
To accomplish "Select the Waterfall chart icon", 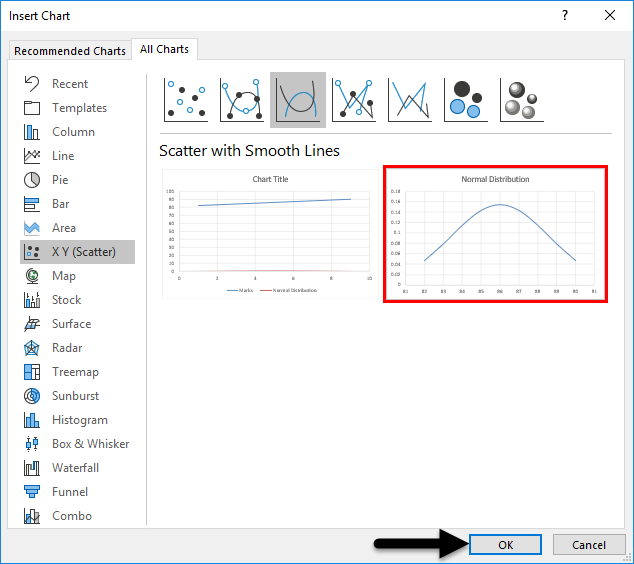I will click(32, 468).
